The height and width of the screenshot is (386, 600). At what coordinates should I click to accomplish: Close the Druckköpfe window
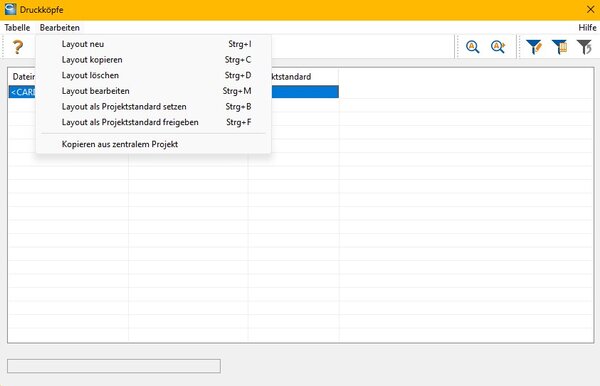tap(590, 10)
